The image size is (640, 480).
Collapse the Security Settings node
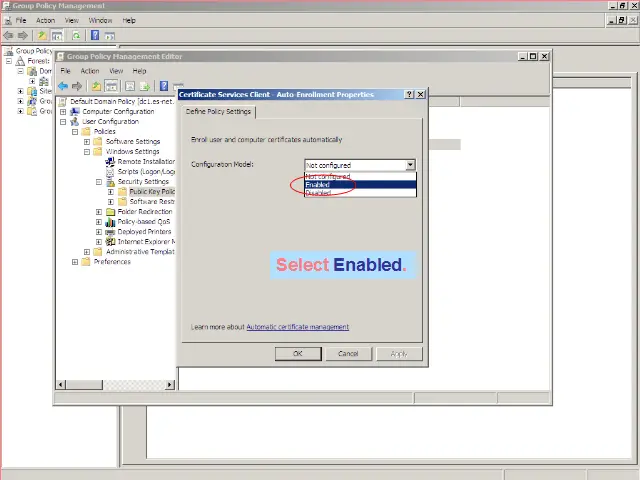pyautogui.click(x=99, y=182)
